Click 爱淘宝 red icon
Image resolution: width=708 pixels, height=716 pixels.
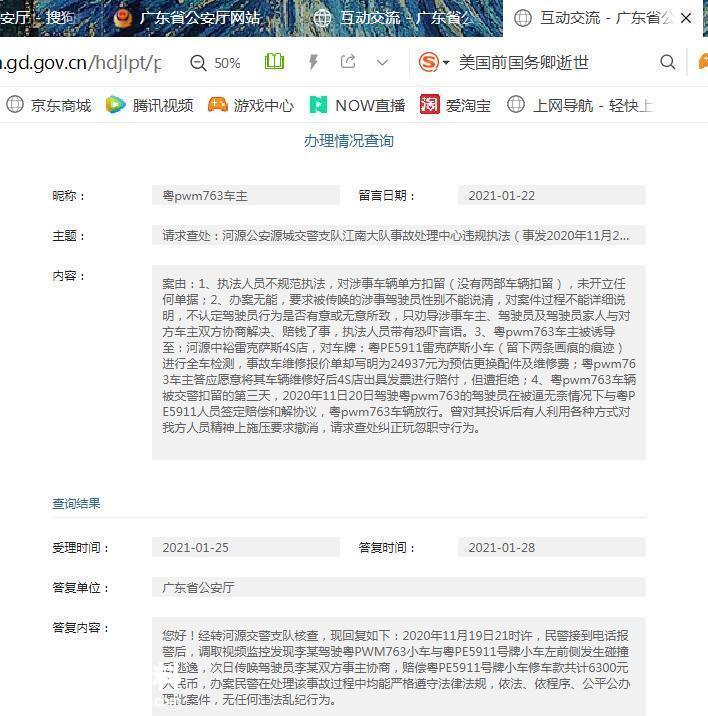click(x=429, y=105)
